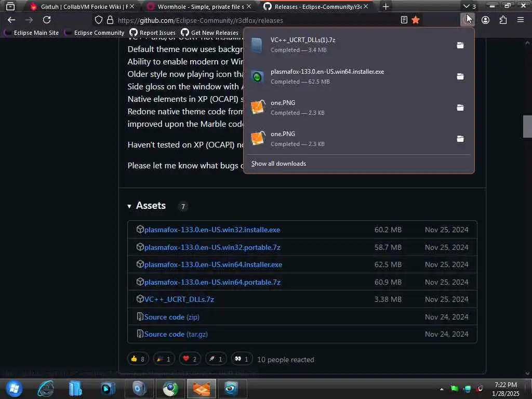Viewport: 532px width, 399px height.
Task: Download plasmafox win64 portable 7z
Action: tap(212, 282)
